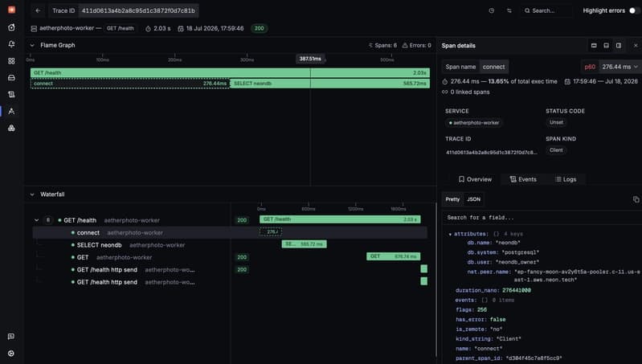Switch span details to side-docked layout icon
The height and width of the screenshot is (364, 642).
[619, 46]
